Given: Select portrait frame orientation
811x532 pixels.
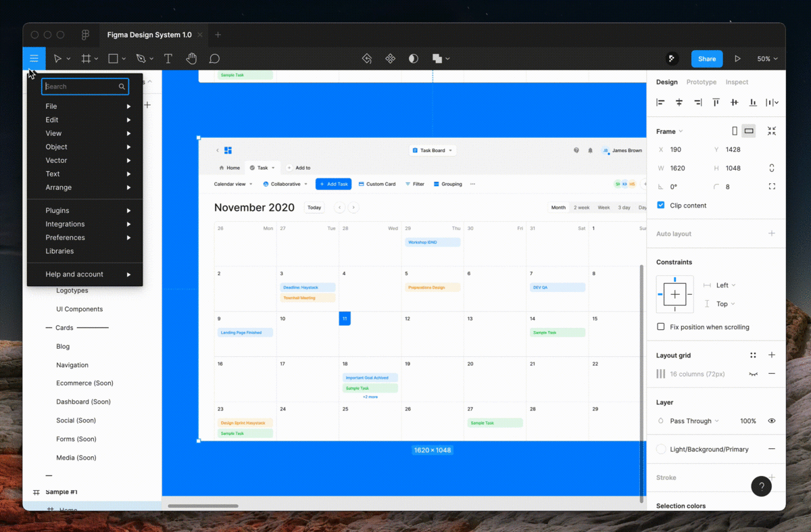Looking at the screenshot, I should (735, 131).
